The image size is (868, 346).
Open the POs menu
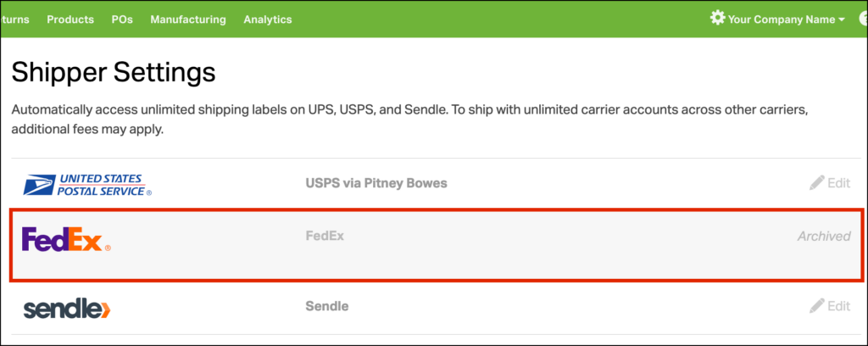(122, 20)
